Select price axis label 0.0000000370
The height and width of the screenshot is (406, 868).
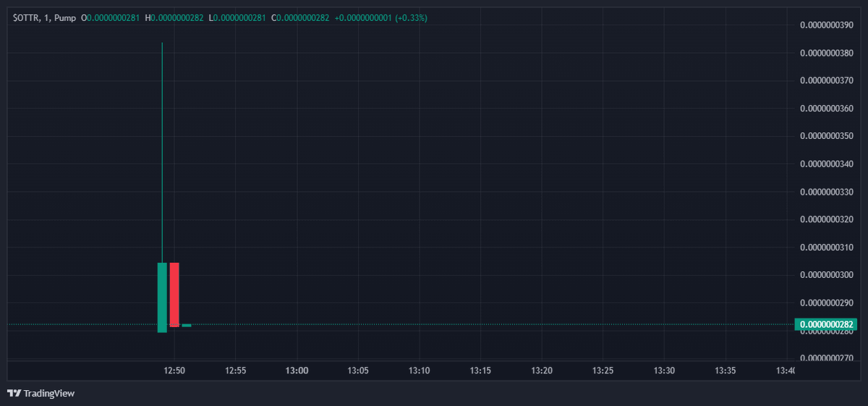point(827,80)
